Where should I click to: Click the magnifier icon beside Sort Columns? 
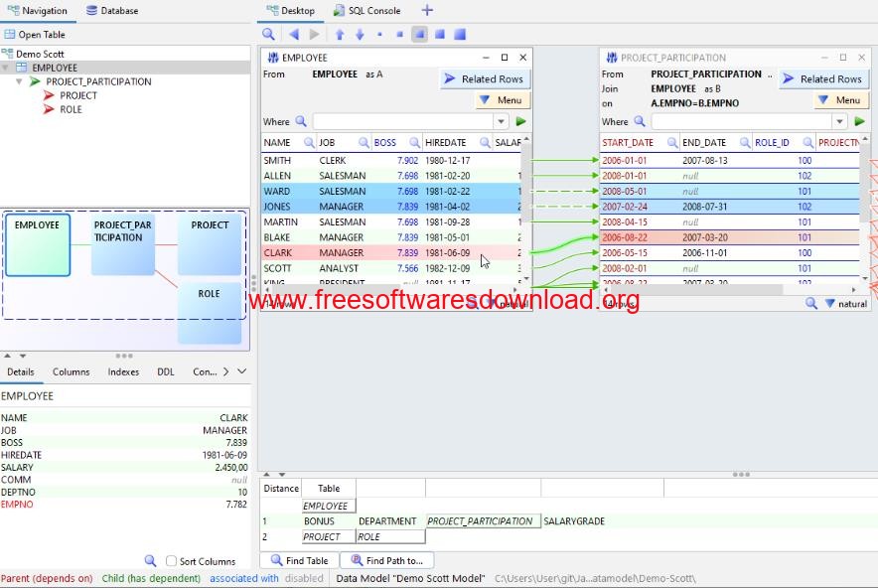pyautogui.click(x=150, y=560)
